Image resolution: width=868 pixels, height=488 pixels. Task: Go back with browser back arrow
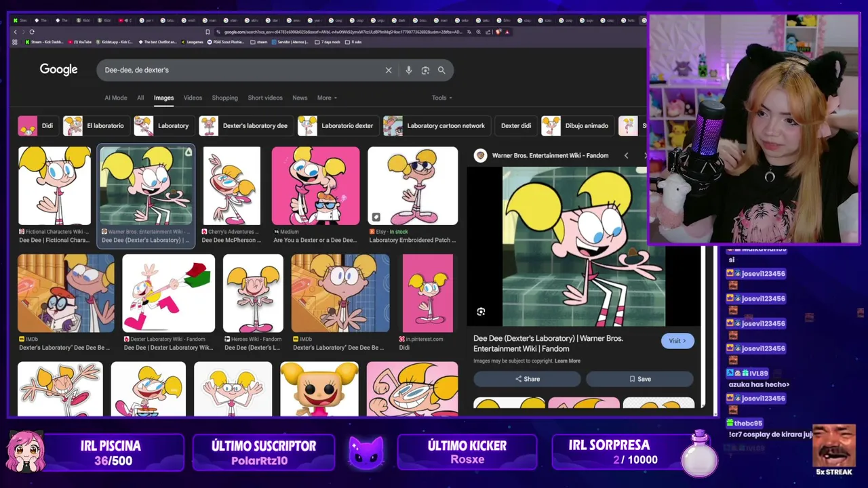16,32
